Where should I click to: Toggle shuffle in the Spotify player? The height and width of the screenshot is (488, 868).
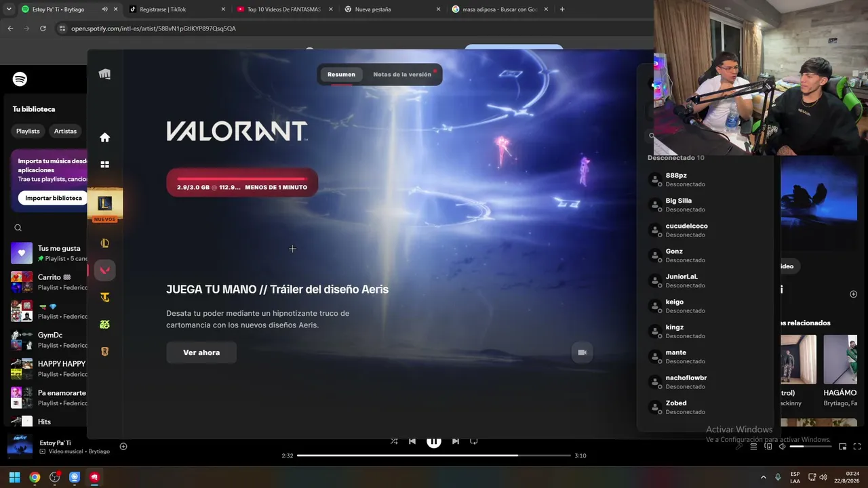click(394, 441)
